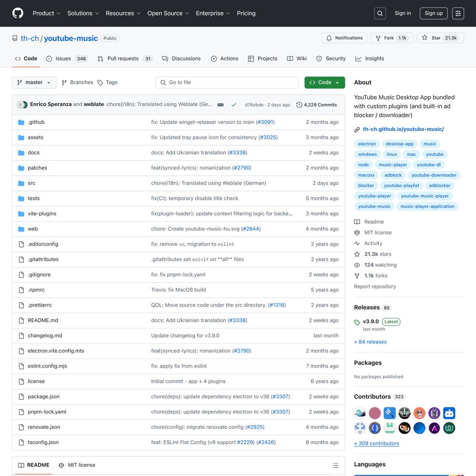Image resolution: width=476 pixels, height=476 pixels.
Task: Open + 84 releases link
Action: click(370, 342)
